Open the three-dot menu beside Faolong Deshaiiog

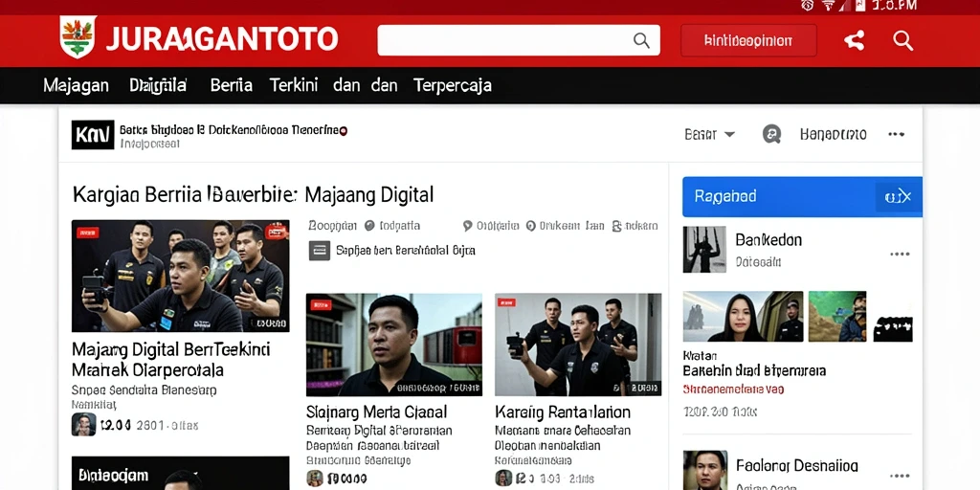point(900,477)
